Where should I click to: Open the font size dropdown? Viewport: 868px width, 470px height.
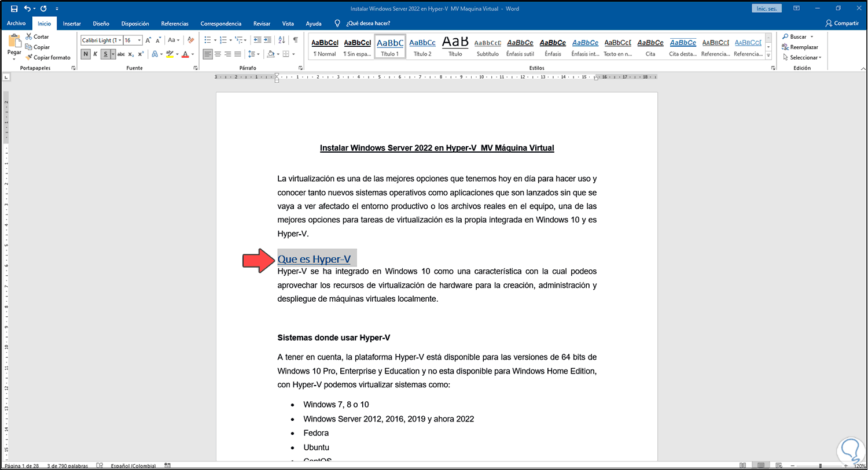pos(139,40)
